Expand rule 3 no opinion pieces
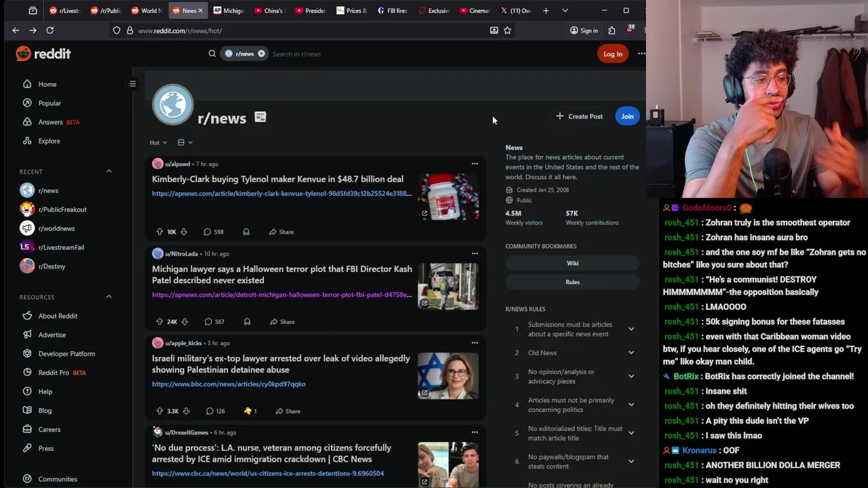The image size is (868, 488). click(631, 376)
